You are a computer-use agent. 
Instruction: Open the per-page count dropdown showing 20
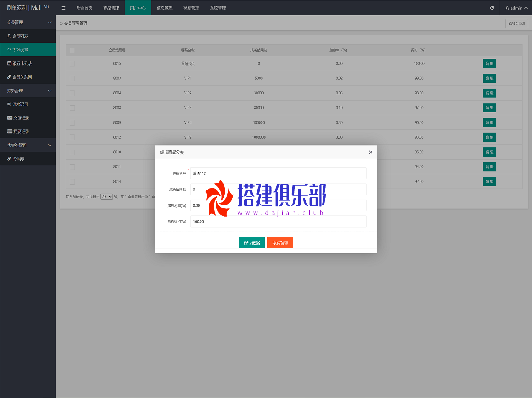107,197
